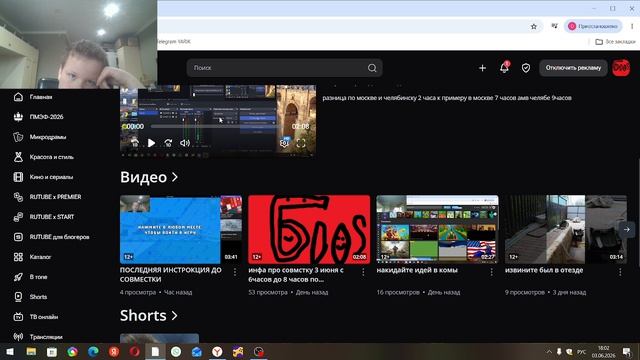Open the Windows notification center
The image size is (640, 360).
pyautogui.click(x=627, y=351)
